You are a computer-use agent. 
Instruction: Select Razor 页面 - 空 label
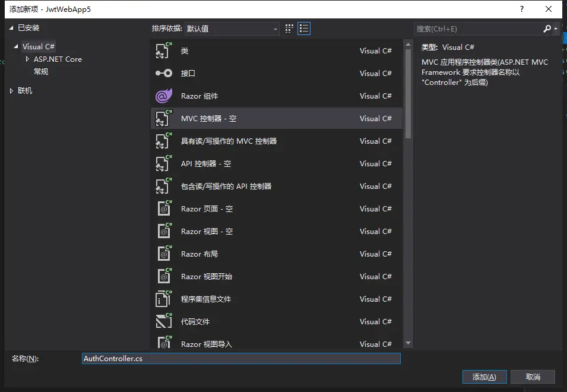[207, 209]
